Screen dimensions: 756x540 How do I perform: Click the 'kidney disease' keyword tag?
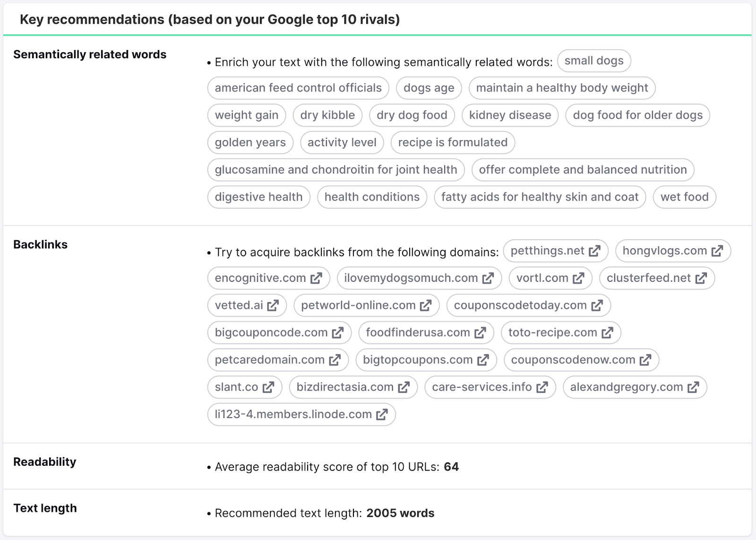pos(510,115)
